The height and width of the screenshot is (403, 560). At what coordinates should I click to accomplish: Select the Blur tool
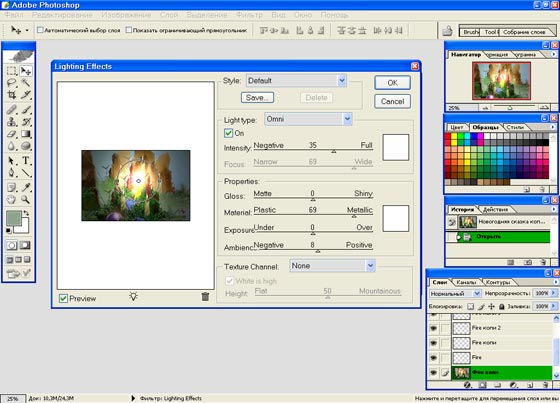click(x=11, y=146)
